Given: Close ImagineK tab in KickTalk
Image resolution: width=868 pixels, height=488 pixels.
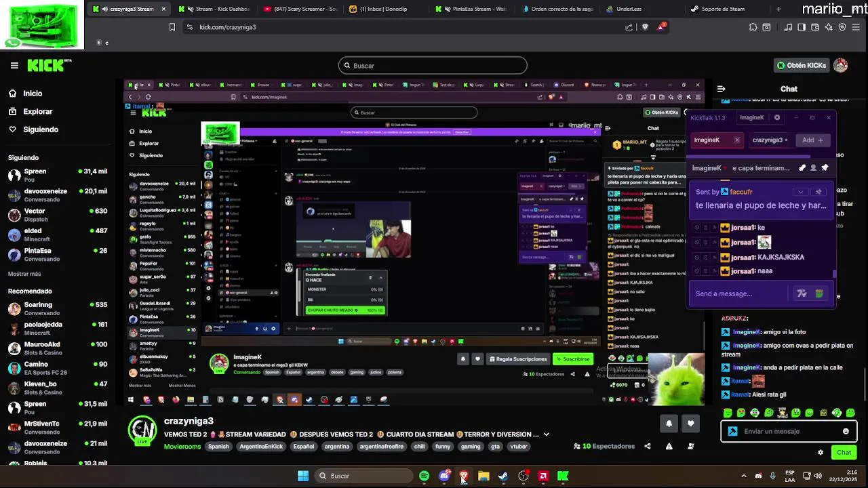Looking at the screenshot, I should click(x=737, y=140).
